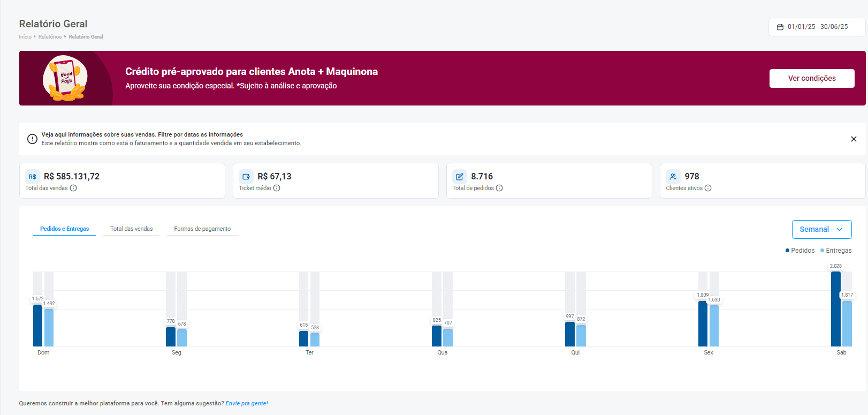Click the Relatório Geral page heading

pos(53,24)
